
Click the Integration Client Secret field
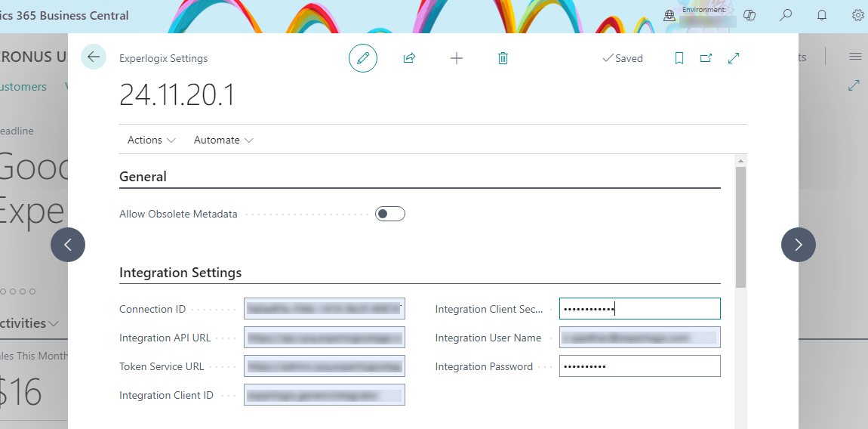click(x=640, y=309)
